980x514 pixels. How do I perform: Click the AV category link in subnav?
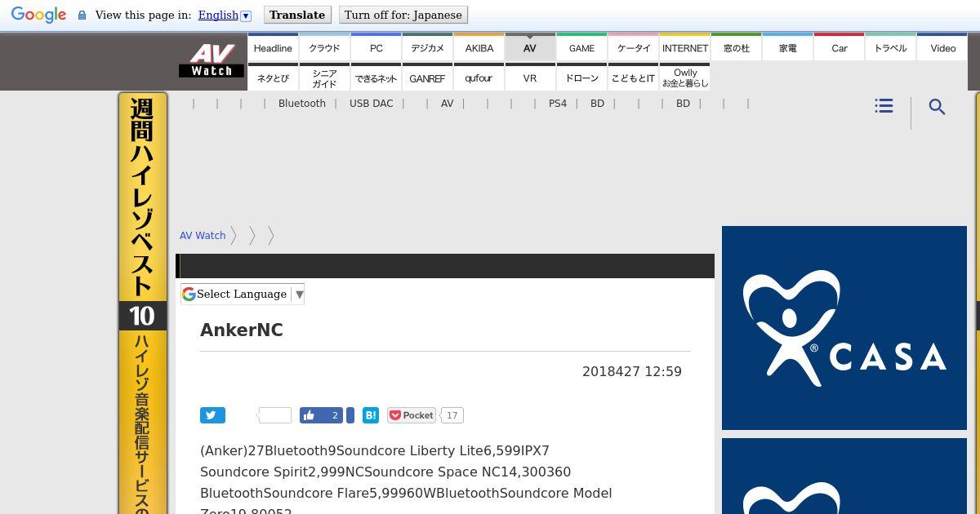click(x=447, y=104)
